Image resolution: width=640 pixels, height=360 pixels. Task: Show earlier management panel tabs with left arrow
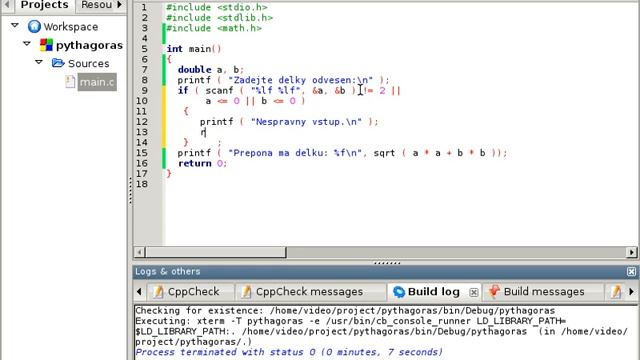[x=7, y=5]
